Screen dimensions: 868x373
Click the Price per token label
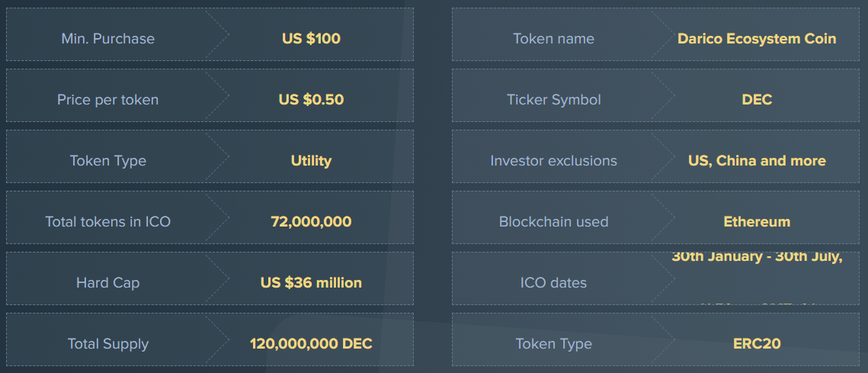point(108,100)
